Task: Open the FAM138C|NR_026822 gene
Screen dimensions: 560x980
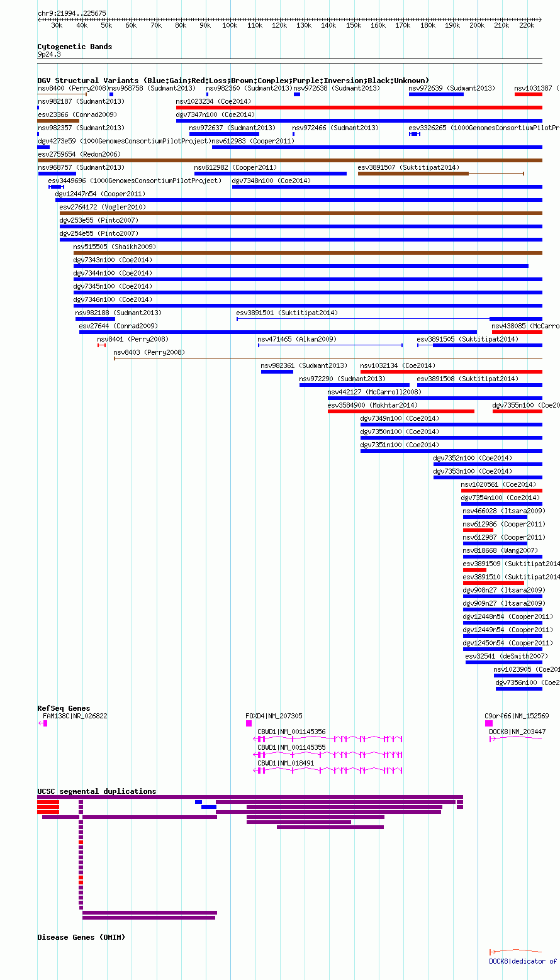Action: tap(75, 716)
